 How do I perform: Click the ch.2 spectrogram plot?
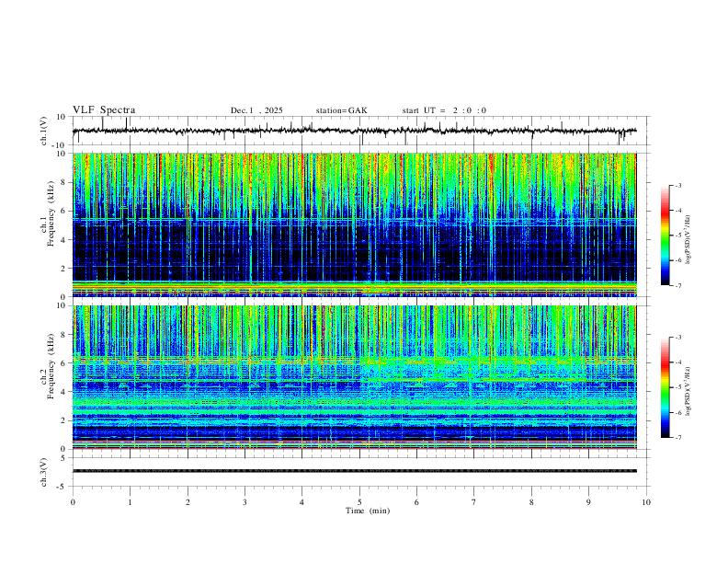coord(355,377)
